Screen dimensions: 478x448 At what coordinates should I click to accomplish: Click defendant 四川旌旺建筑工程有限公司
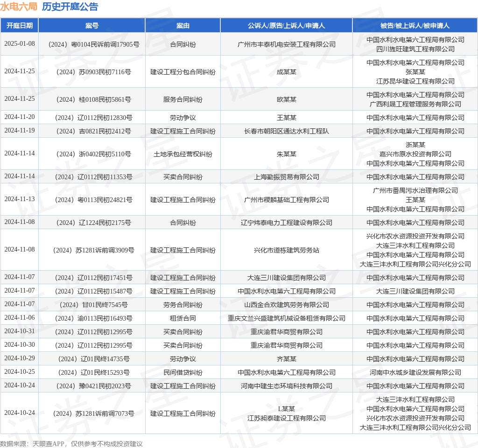415,49
